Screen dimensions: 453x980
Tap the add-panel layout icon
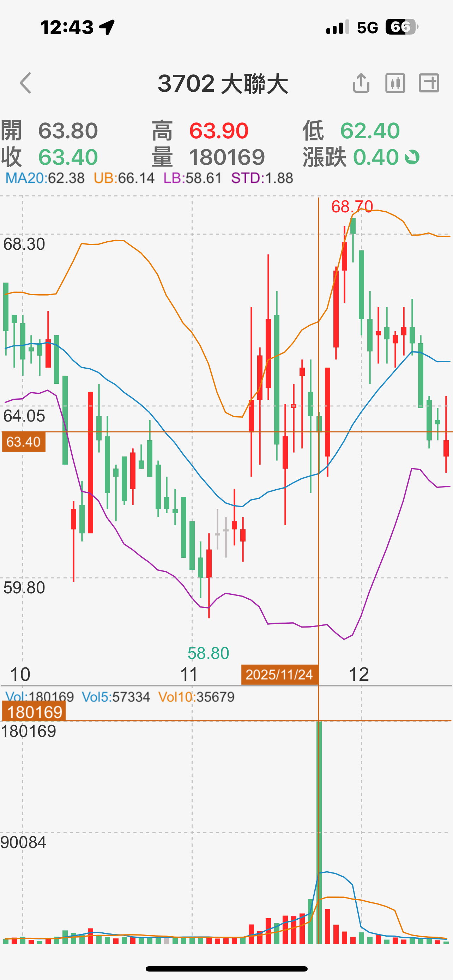coord(429,83)
